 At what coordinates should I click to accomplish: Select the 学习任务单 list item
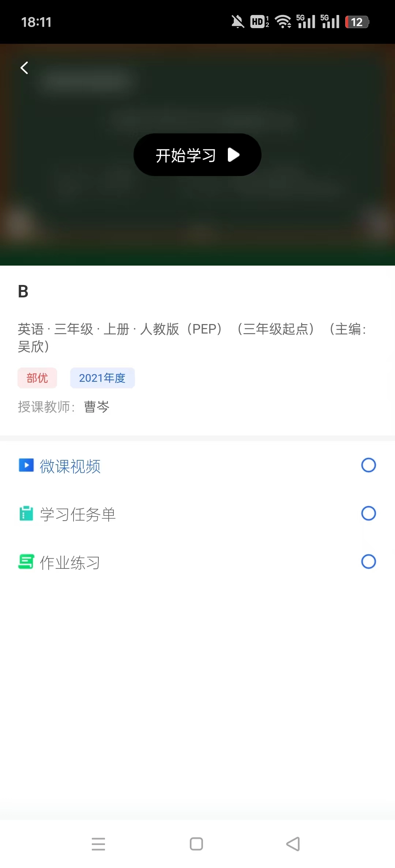pos(197,514)
